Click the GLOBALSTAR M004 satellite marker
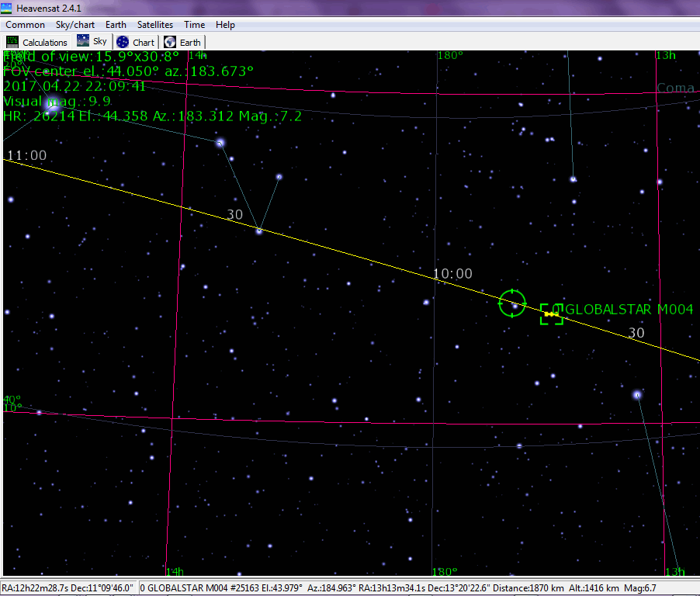This screenshot has height=596, width=700. [551, 314]
